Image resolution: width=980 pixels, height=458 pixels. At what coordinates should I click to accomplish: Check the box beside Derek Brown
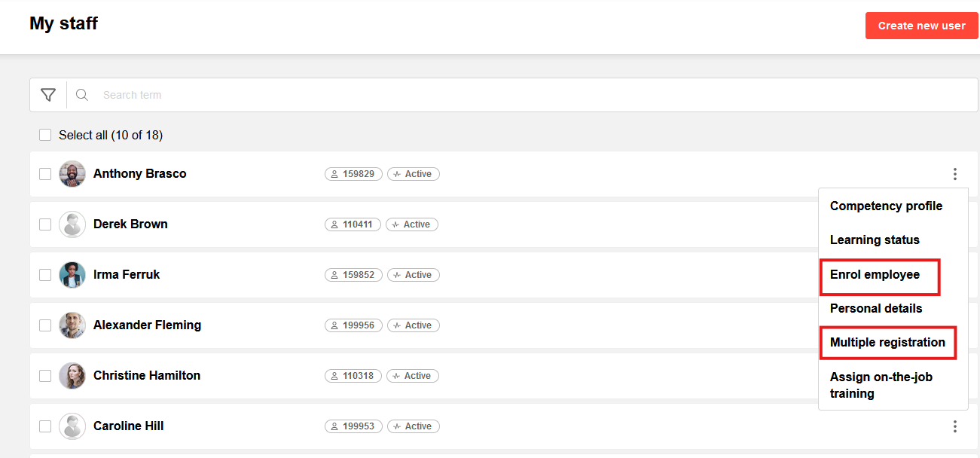(x=45, y=224)
